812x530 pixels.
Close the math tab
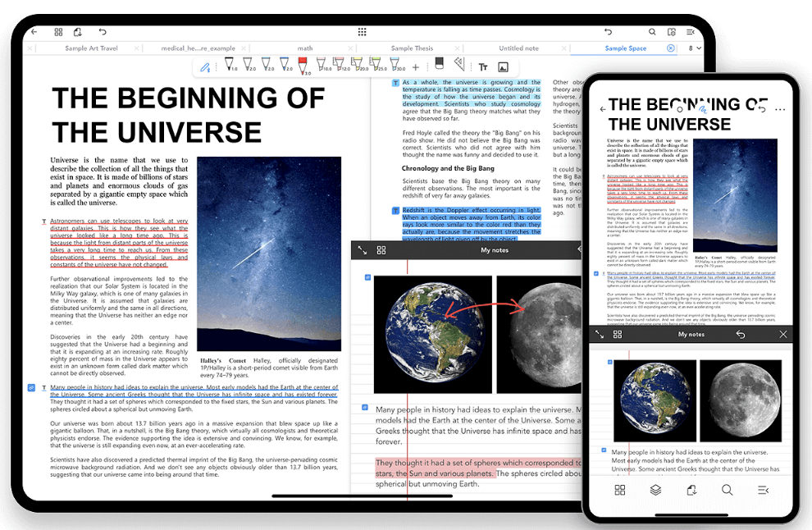click(x=350, y=48)
